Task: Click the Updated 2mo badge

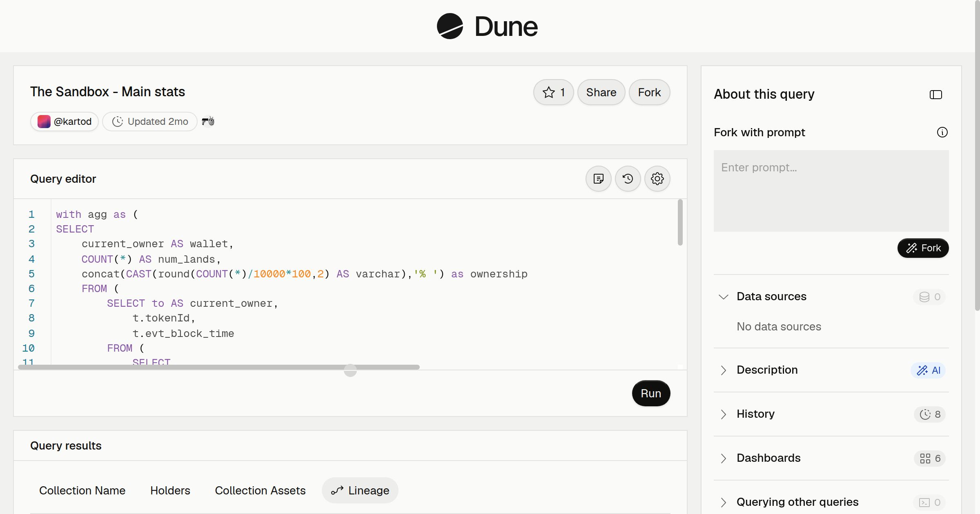Action: [150, 122]
